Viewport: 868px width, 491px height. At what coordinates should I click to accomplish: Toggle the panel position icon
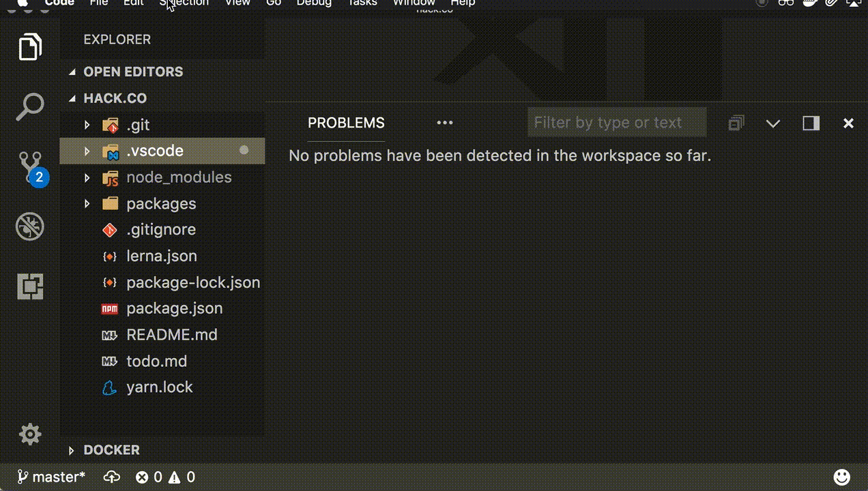[x=811, y=123]
